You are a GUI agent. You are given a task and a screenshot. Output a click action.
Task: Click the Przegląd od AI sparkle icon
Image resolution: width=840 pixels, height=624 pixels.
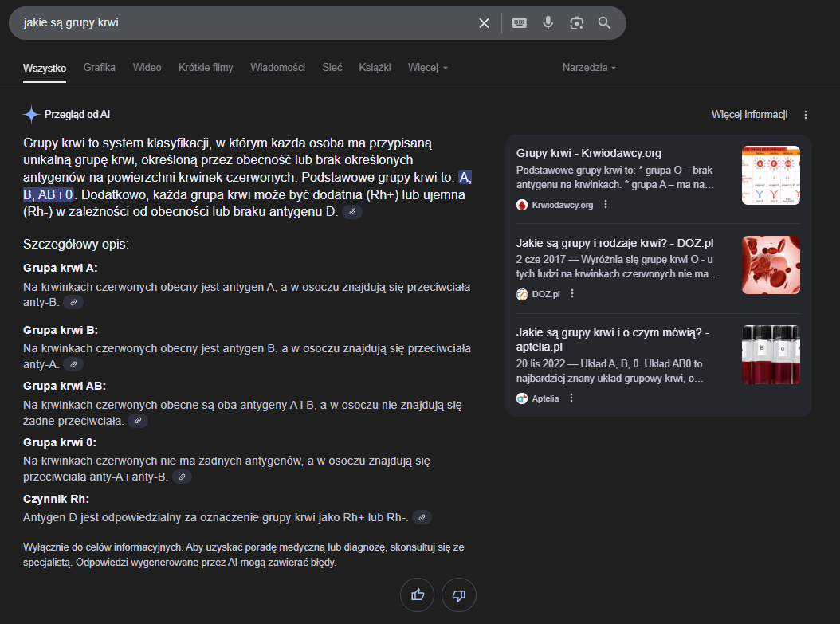coord(32,114)
